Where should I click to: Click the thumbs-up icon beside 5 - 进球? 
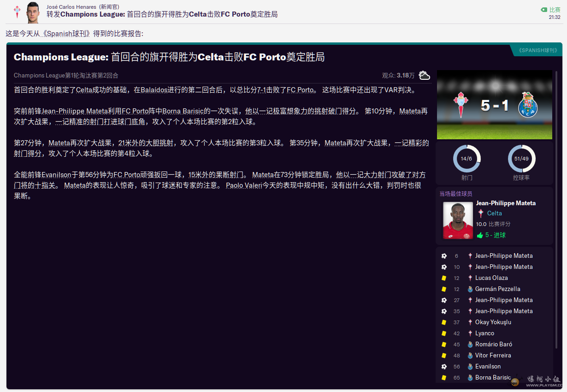480,235
